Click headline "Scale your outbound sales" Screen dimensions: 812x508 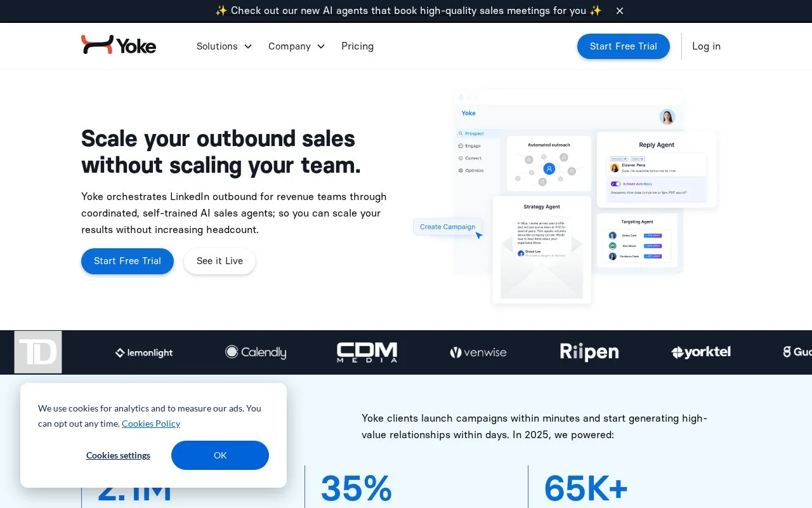pos(218,138)
